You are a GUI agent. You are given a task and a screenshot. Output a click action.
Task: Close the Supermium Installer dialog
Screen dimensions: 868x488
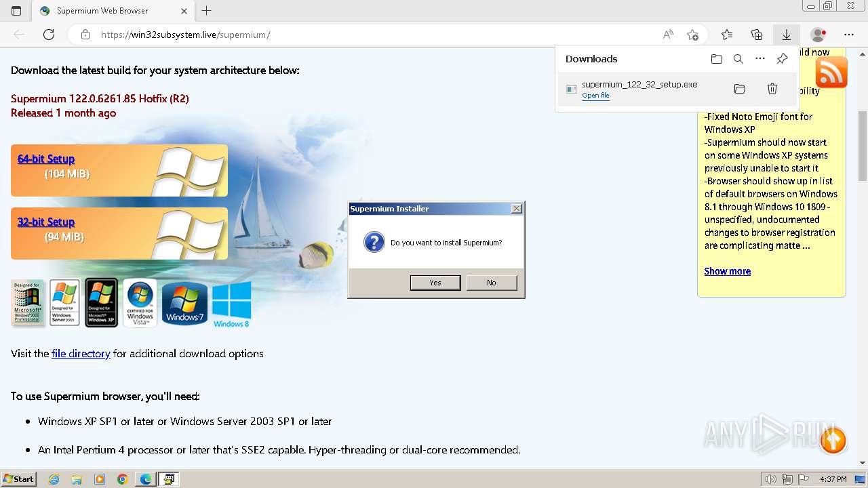point(516,209)
